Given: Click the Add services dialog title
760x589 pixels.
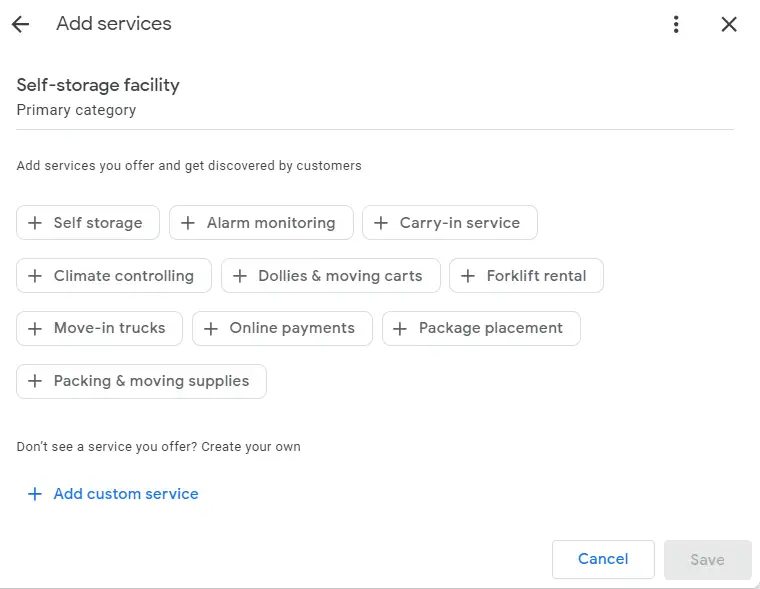Looking at the screenshot, I should (x=114, y=23).
